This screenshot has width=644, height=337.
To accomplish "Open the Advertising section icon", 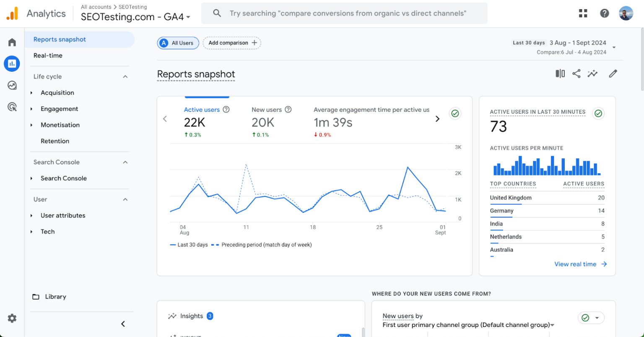I will pyautogui.click(x=11, y=107).
